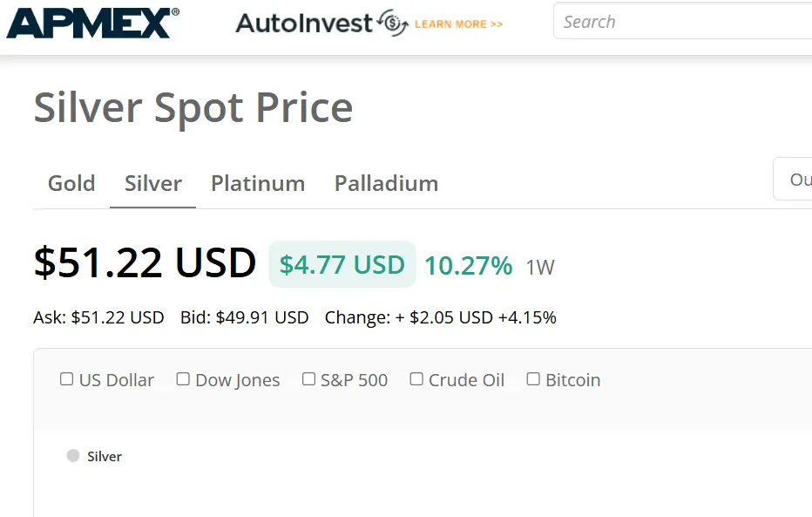The image size is (812, 517).
Task: Click the APMEX logo
Action: (x=92, y=22)
